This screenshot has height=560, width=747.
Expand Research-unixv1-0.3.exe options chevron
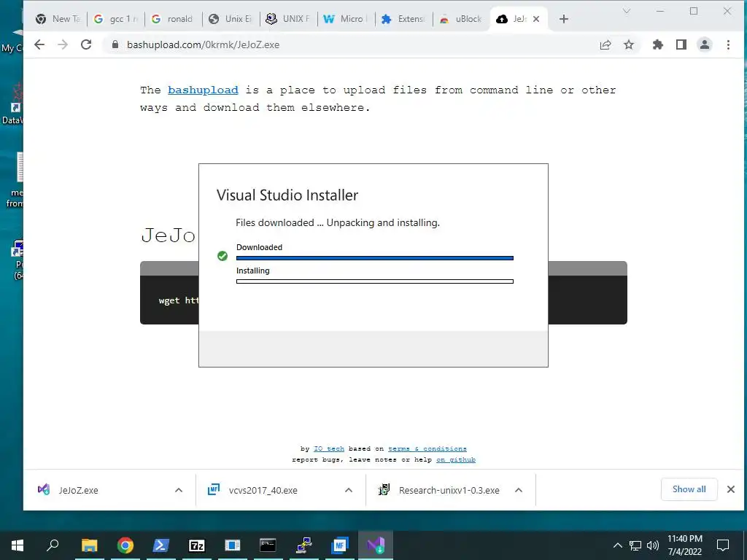[x=519, y=490]
